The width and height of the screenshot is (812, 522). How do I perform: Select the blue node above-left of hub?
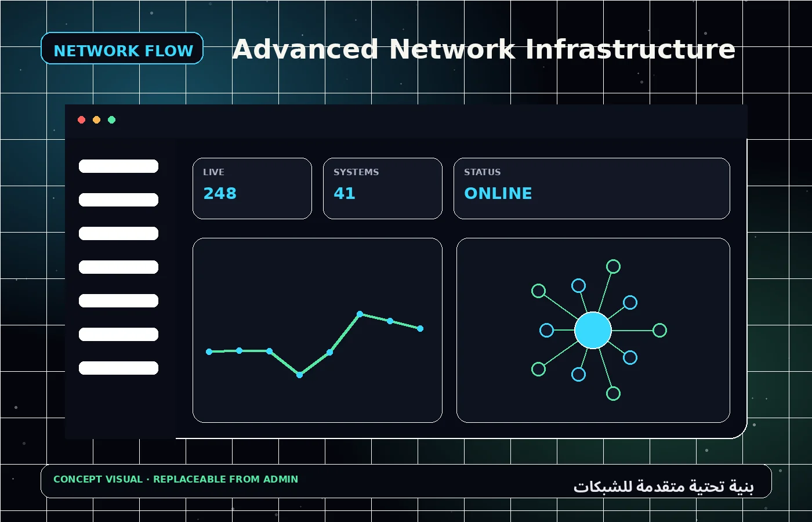click(579, 285)
